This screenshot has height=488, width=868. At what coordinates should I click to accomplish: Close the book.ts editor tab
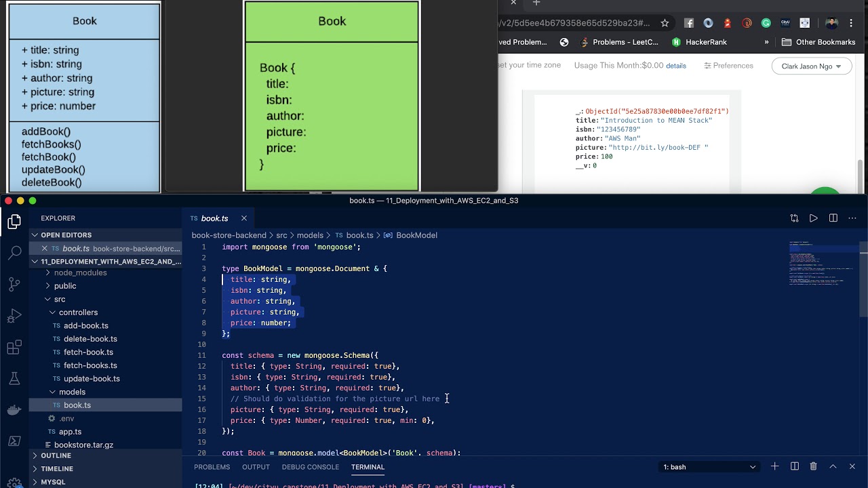(x=244, y=218)
